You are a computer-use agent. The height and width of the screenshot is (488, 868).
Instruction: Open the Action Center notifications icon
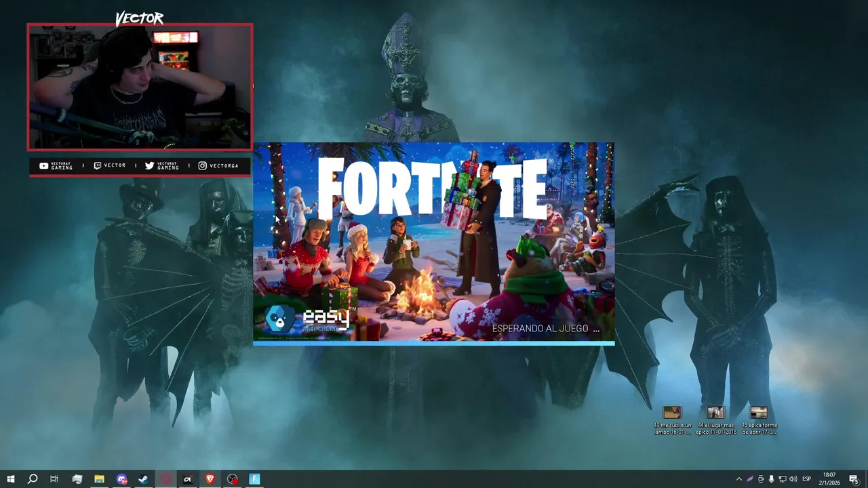[x=854, y=479]
